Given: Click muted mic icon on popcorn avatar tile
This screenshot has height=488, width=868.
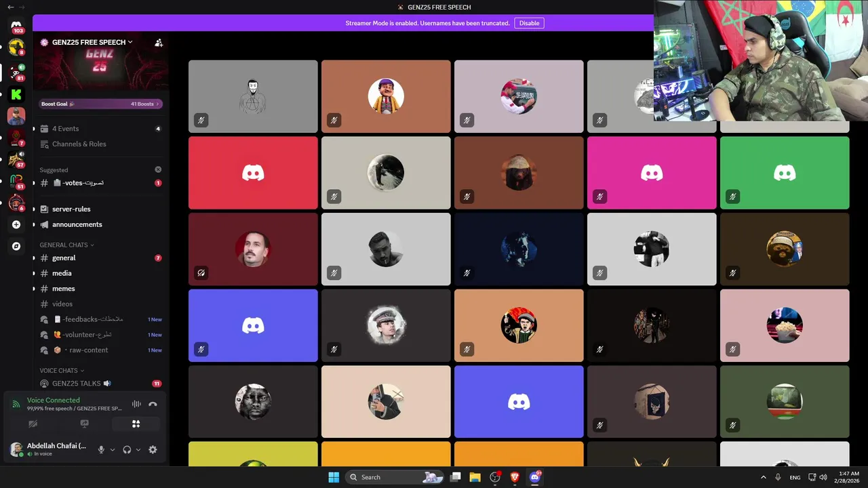Looking at the screenshot, I should 732,350.
